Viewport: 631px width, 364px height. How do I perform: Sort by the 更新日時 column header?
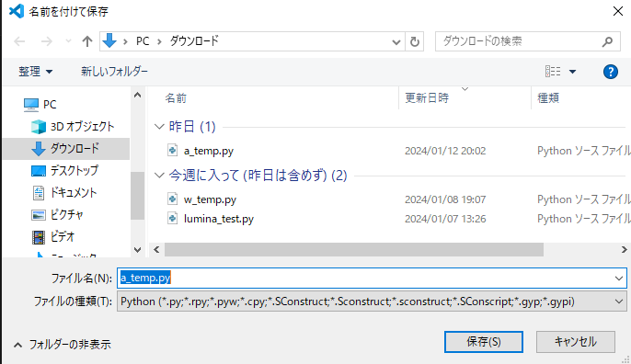[427, 97]
